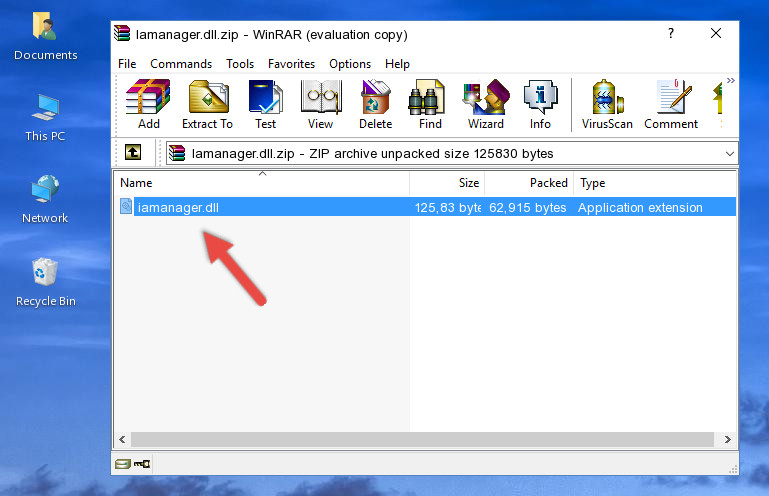Click the Extract To toolbar icon
Image resolution: width=769 pixels, height=496 pixels.
click(x=207, y=104)
